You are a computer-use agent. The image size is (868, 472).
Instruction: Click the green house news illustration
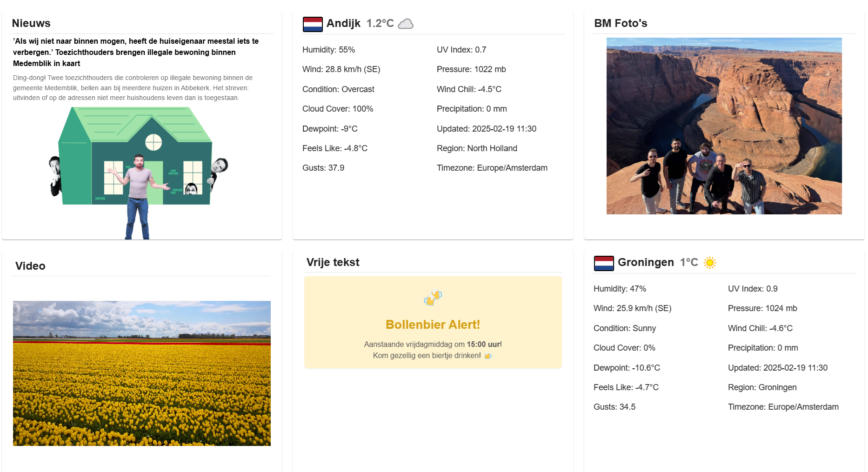pyautogui.click(x=138, y=172)
